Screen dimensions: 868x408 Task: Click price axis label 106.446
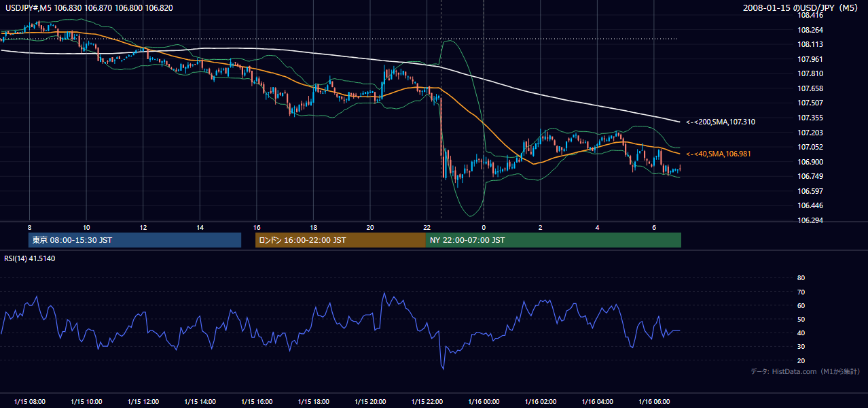point(810,205)
